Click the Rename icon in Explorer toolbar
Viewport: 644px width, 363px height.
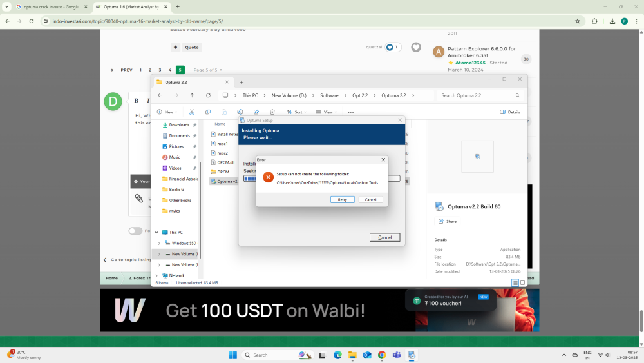click(x=240, y=112)
